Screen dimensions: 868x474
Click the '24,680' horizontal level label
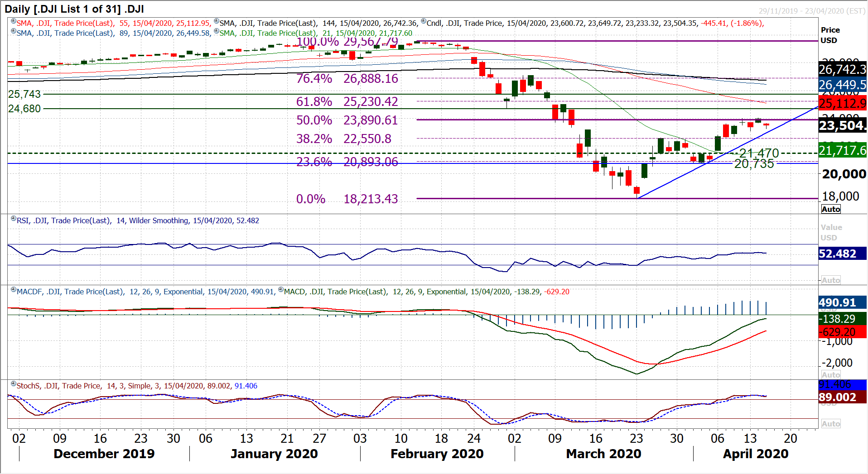pyautogui.click(x=24, y=109)
